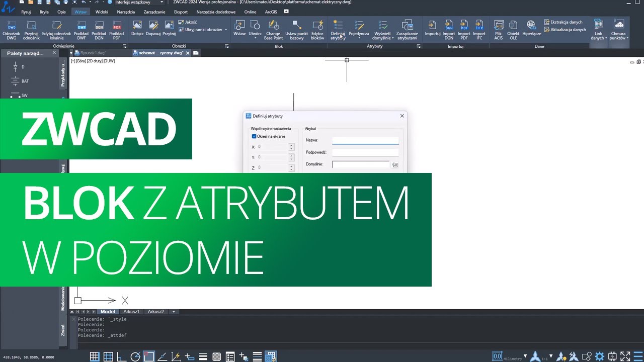
Task: Switch to the Zarządzanie ribbon tab
Action: pos(154,12)
